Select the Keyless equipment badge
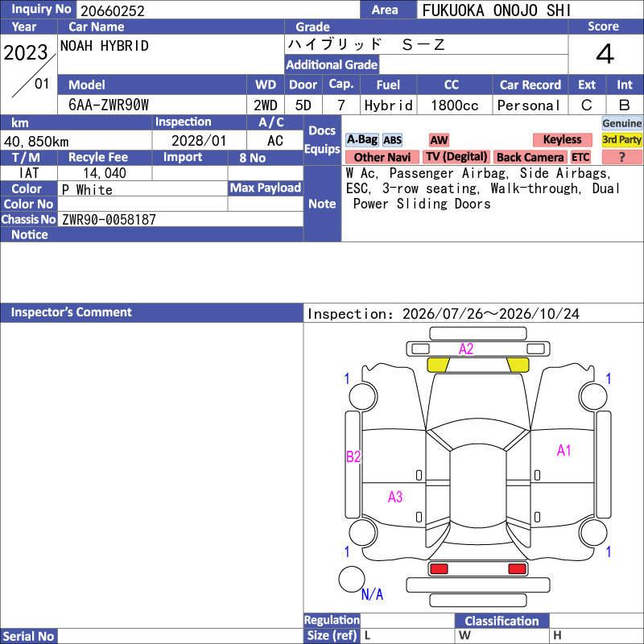 tap(562, 140)
